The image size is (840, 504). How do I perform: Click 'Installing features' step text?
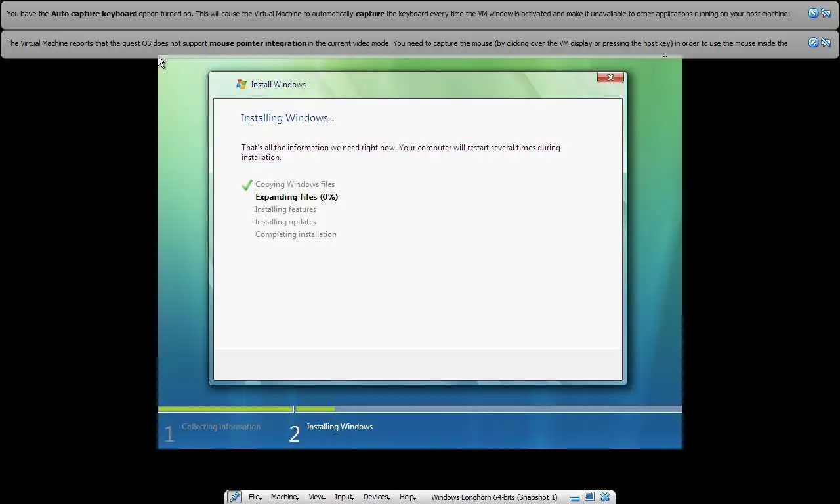(285, 209)
